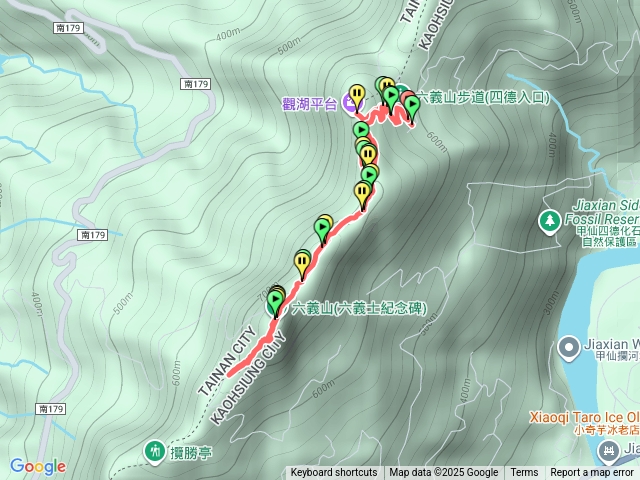Click the southwest end of red track
Image resolution: width=640 pixels, height=480 pixels.
pos(230,373)
